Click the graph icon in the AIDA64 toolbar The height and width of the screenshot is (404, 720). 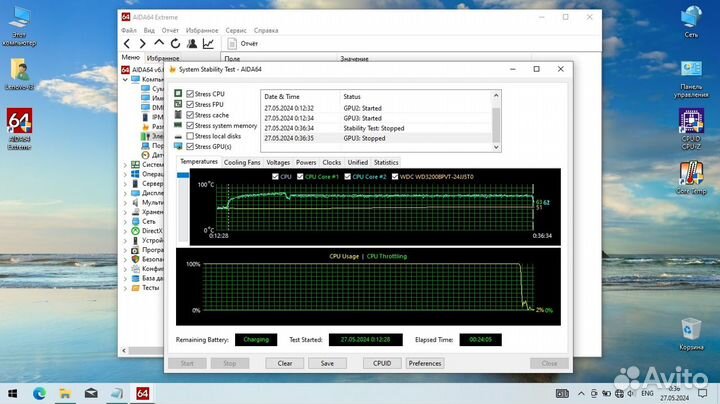point(208,44)
